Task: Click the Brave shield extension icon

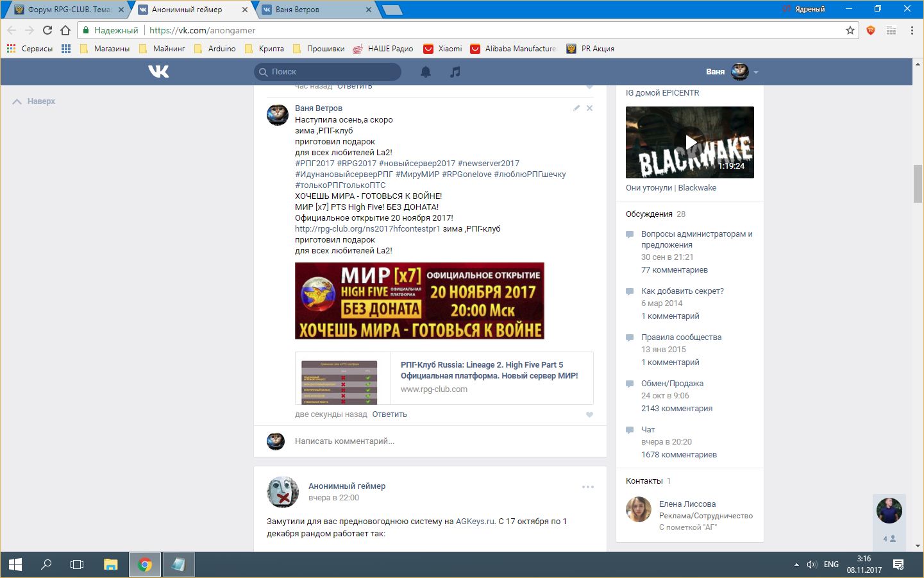Action: tap(871, 30)
